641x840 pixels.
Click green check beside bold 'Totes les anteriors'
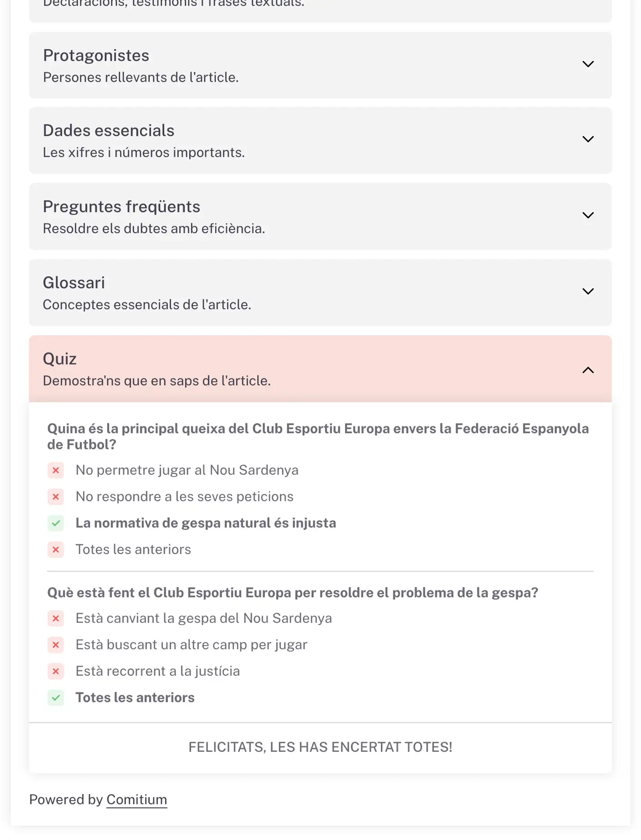56,697
